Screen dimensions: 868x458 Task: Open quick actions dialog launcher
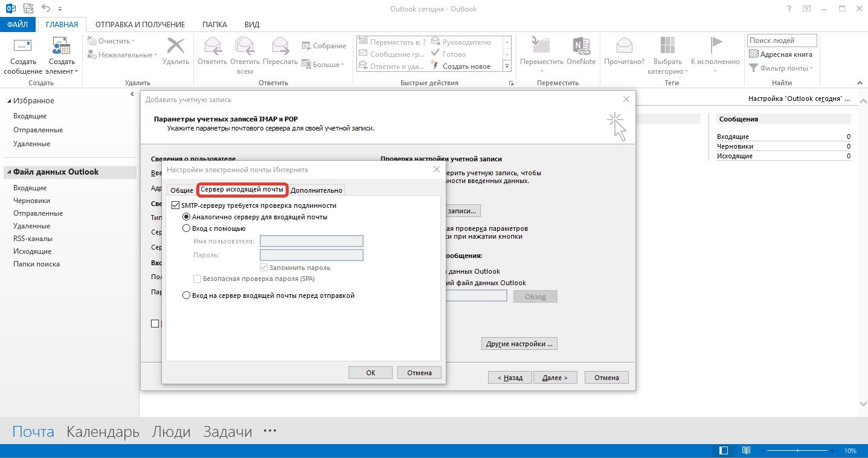pos(511,83)
